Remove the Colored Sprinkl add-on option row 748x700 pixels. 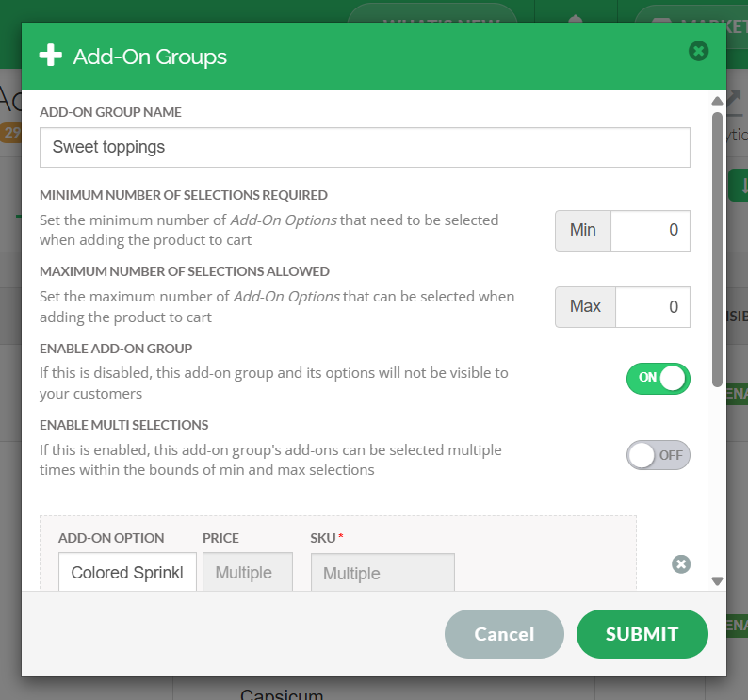click(x=681, y=564)
